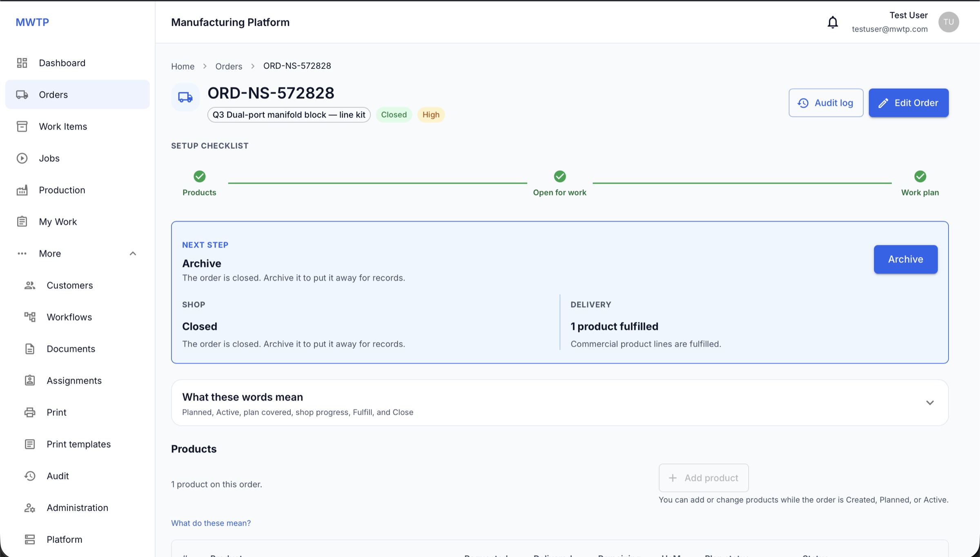Click the 1 product on this order text

point(216,484)
